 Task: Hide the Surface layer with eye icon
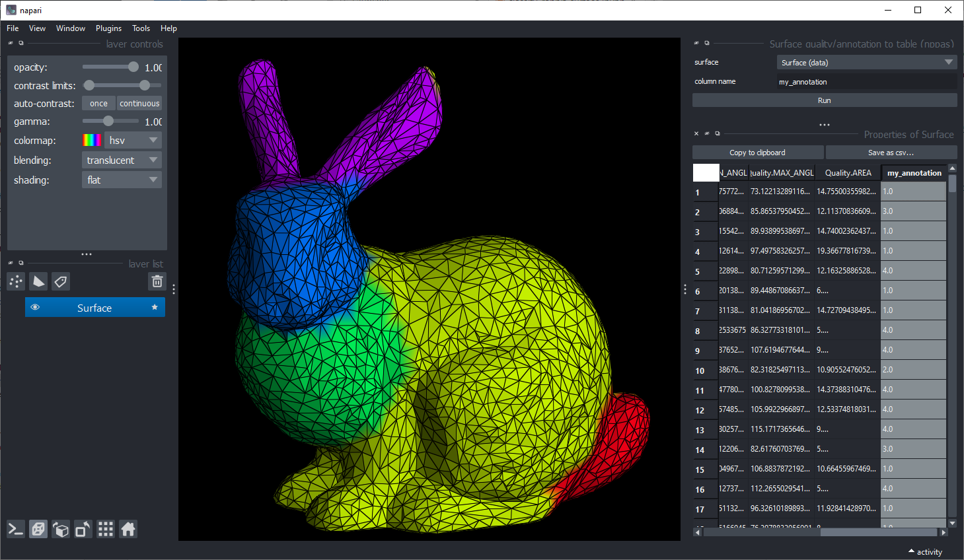pyautogui.click(x=35, y=308)
